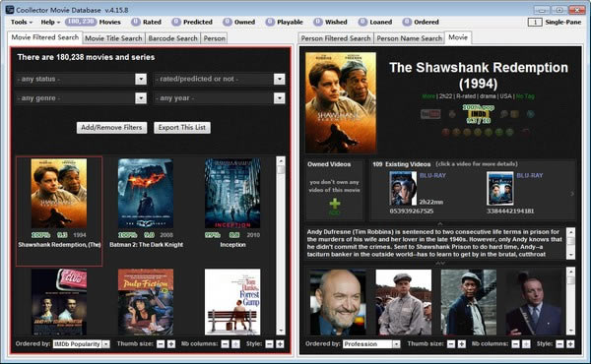Click the Export This List button

click(182, 128)
